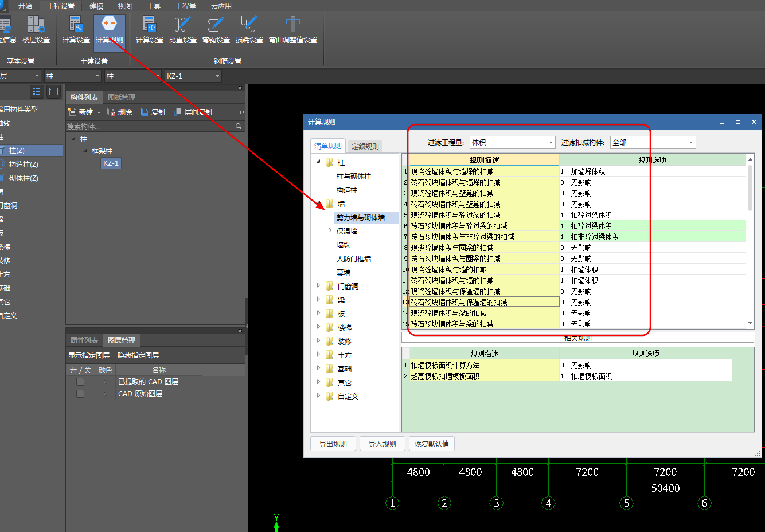
Task: Close the 构件列表 panel with its X
Action: pyautogui.click(x=240, y=88)
